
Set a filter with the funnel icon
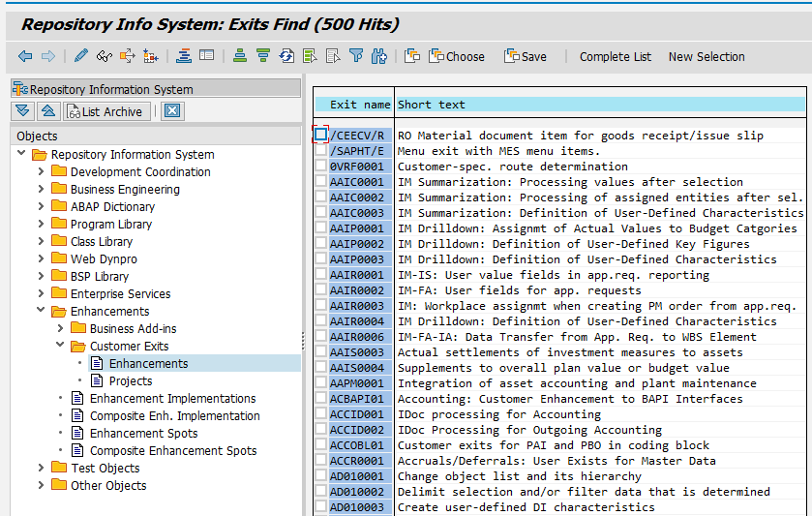click(356, 56)
